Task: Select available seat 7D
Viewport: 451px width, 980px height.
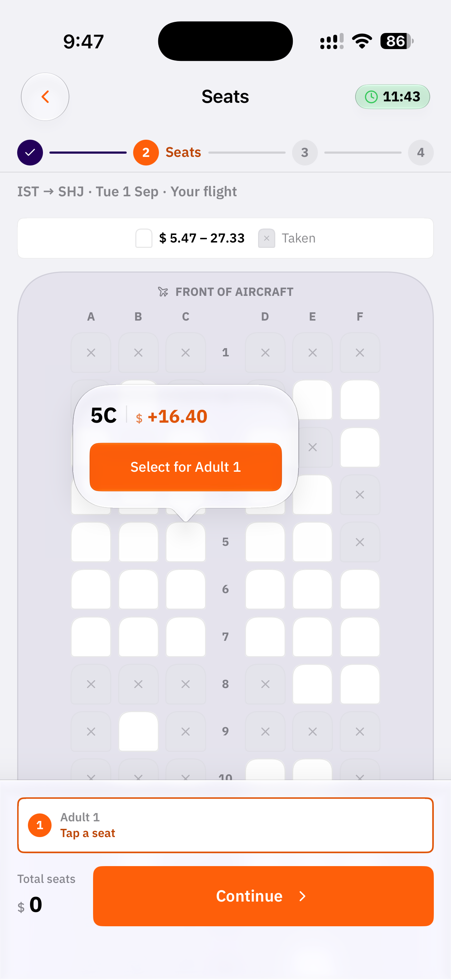Action: tap(265, 637)
